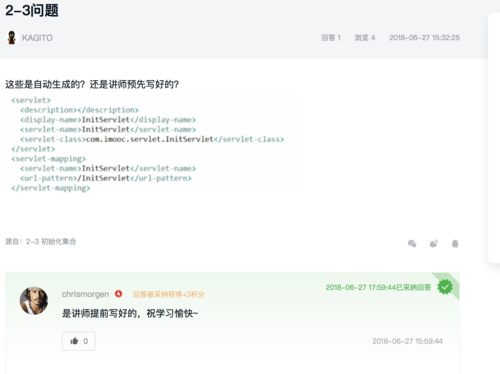Open the chrismorgen username link
This screenshot has height=374, width=500.
[x=85, y=294]
